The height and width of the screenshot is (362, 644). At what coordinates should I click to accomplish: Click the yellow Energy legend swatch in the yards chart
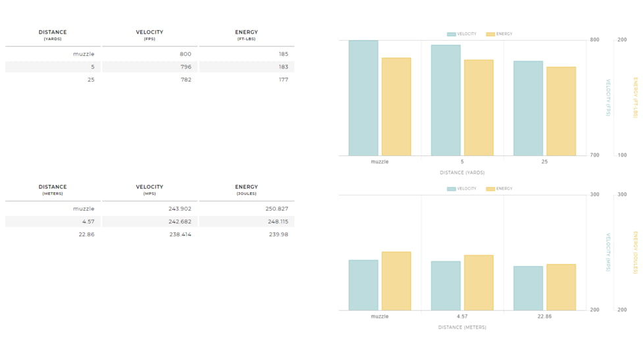pyautogui.click(x=491, y=34)
